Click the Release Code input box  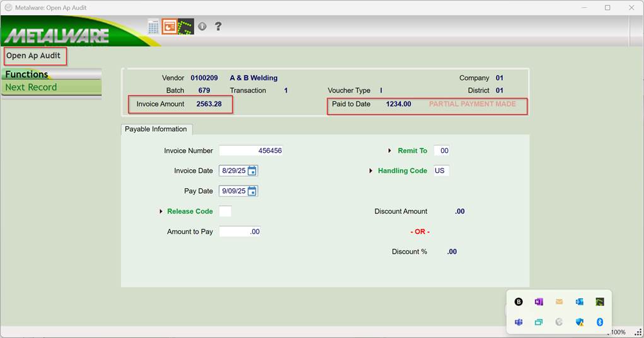point(225,211)
